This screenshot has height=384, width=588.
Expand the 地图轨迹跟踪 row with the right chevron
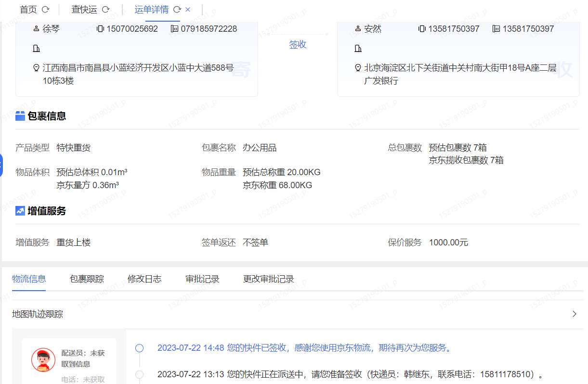(x=574, y=314)
